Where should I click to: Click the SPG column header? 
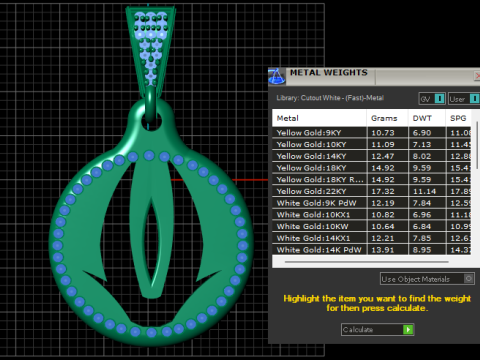click(459, 118)
